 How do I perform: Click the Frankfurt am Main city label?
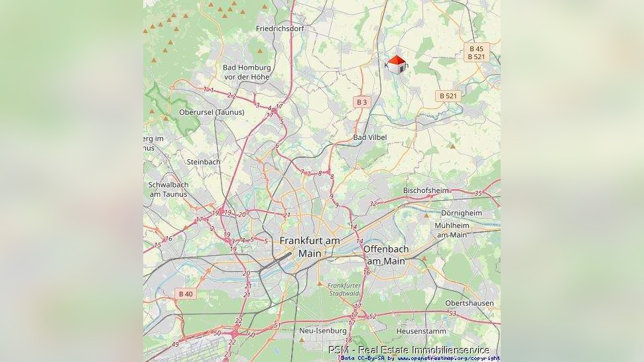pyautogui.click(x=310, y=247)
